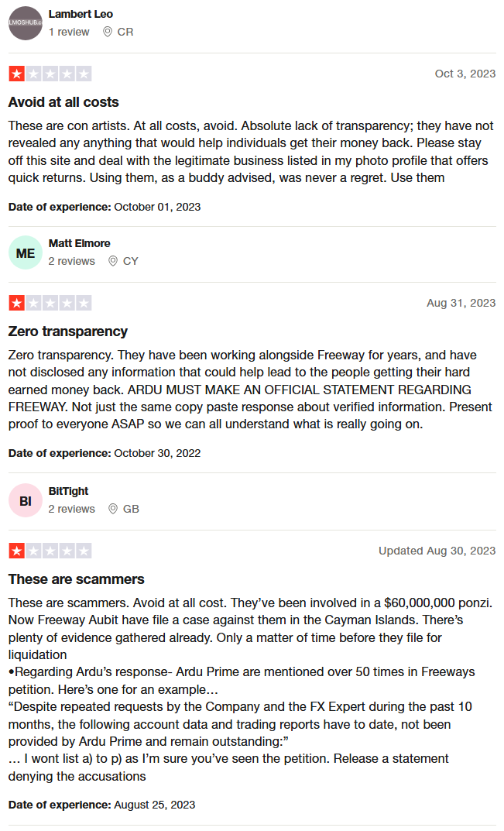Click Matt Elmore's '2 reviews' count
This screenshot has width=504, height=831.
click(x=71, y=261)
